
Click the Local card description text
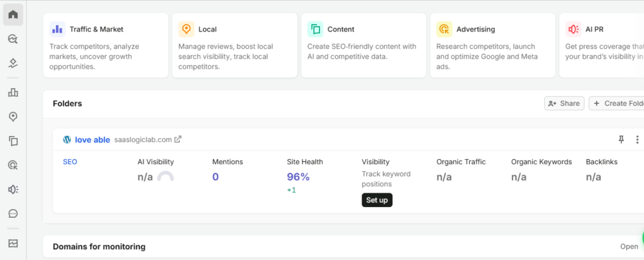226,57
